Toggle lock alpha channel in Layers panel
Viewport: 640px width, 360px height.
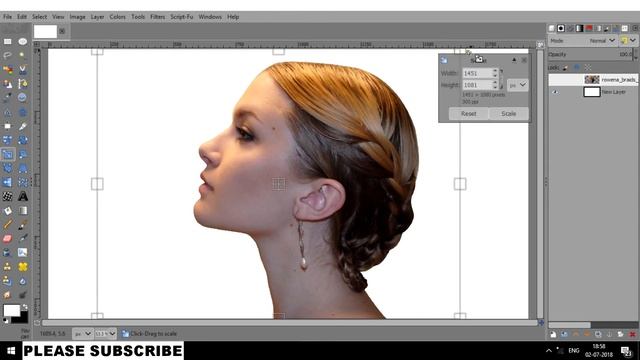click(588, 68)
